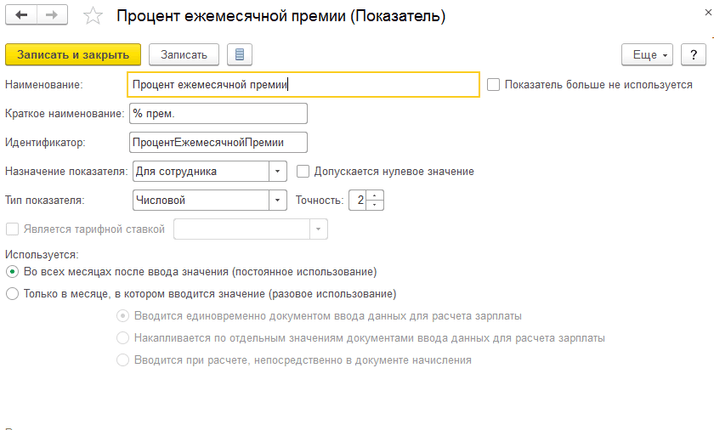Select 'Во всех месяцах после ввода значения' option

tap(12, 272)
